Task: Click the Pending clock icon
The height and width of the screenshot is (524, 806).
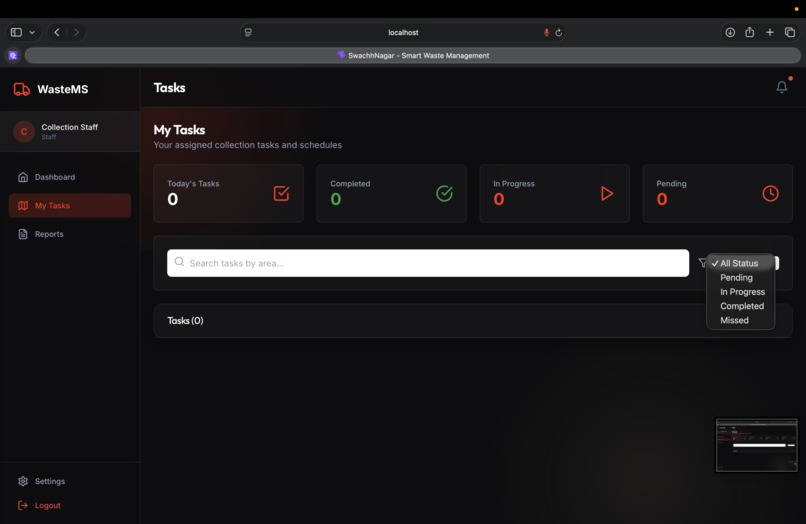Action: coord(770,193)
